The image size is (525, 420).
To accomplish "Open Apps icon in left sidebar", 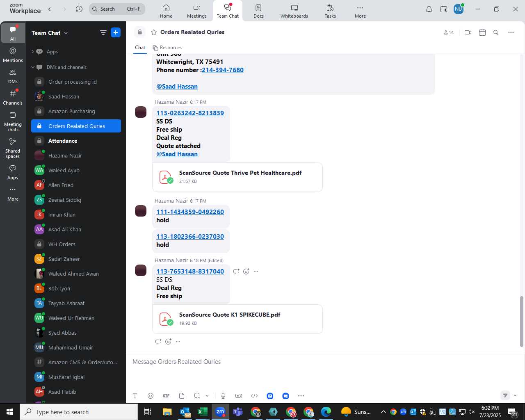I will (13, 172).
